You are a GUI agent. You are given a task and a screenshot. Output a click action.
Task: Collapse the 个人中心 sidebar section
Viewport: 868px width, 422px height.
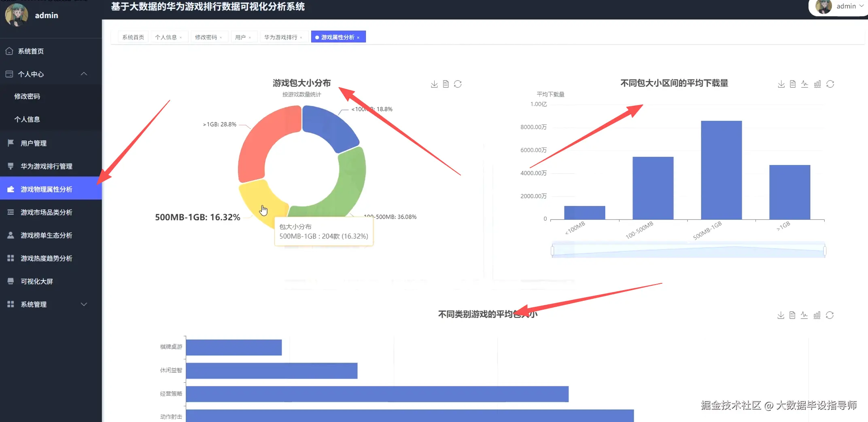click(84, 74)
